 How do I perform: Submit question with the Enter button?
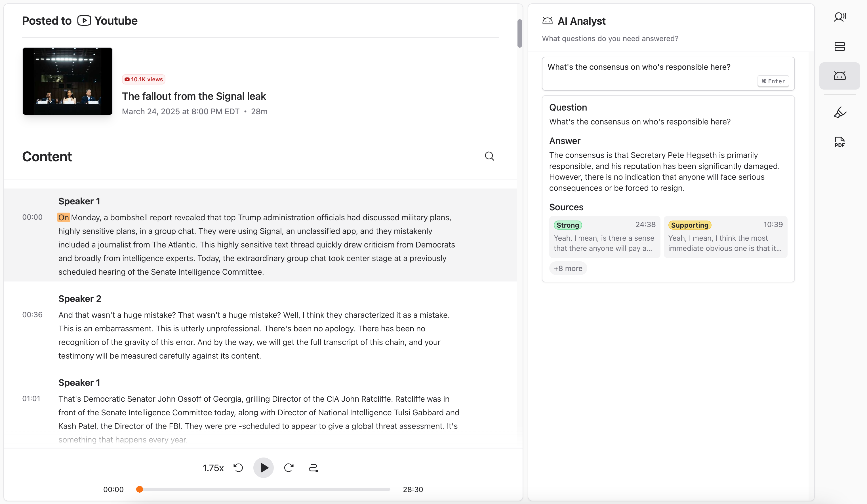[x=773, y=81]
